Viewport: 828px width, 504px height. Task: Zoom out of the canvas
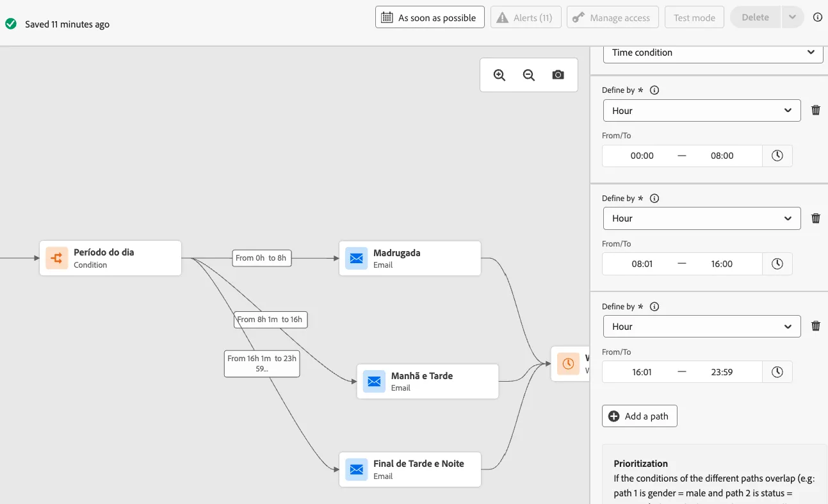[x=529, y=75]
